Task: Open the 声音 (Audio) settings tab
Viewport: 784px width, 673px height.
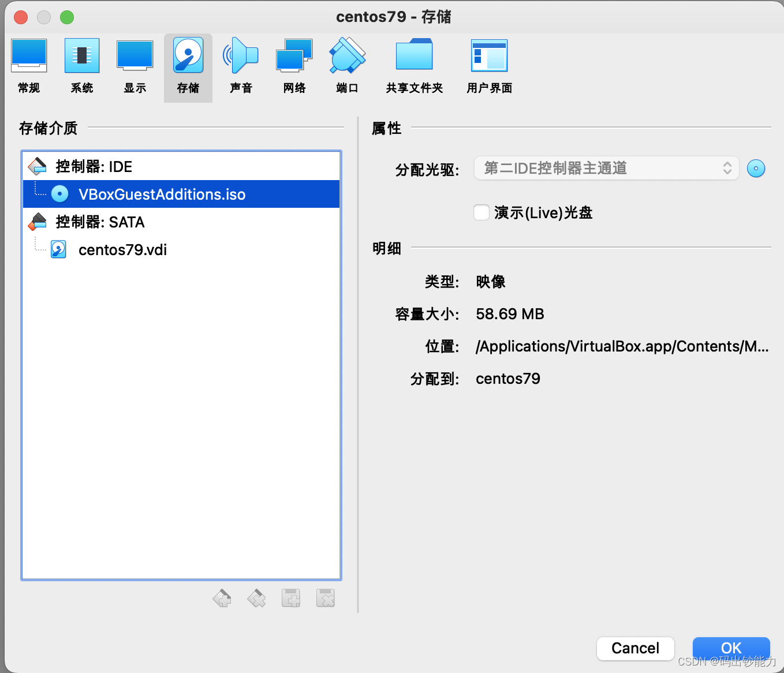Action: coord(241,67)
